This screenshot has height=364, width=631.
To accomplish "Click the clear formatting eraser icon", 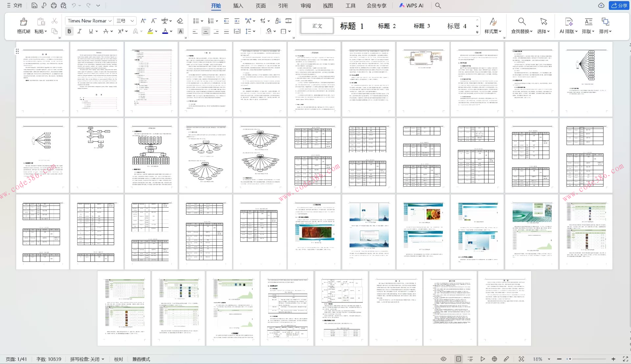I will click(180, 21).
